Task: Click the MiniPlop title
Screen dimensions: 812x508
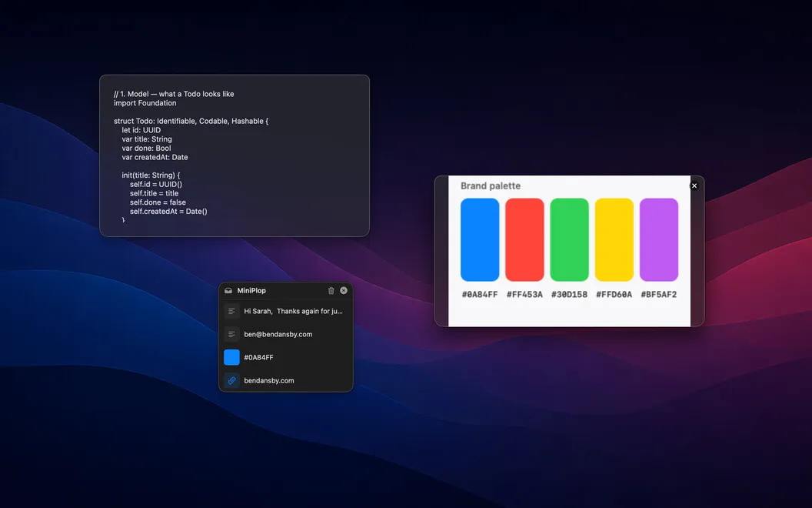Action: [x=251, y=291]
